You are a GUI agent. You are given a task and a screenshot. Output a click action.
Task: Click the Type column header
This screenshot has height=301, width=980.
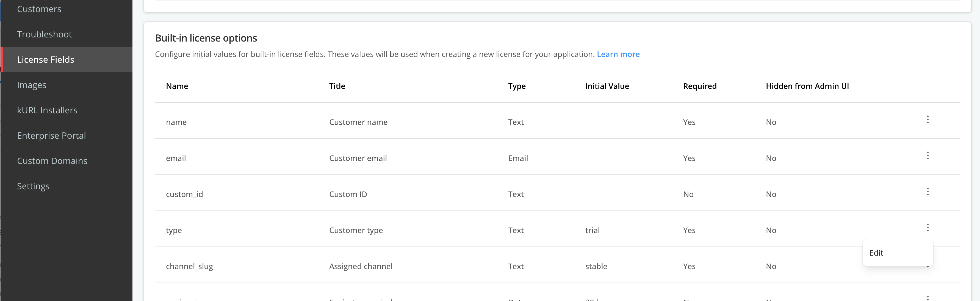coord(517,86)
